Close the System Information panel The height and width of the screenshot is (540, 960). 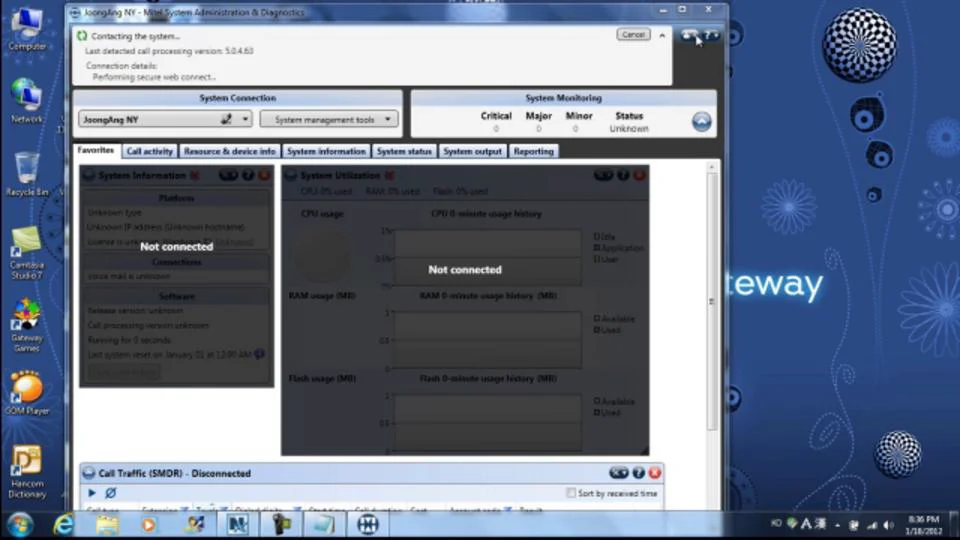click(x=264, y=176)
